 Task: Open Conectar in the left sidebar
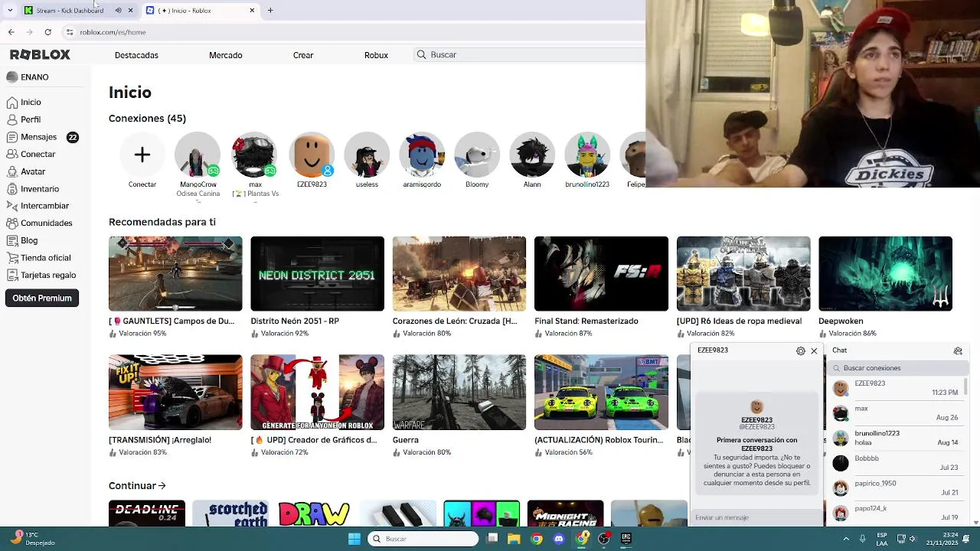(x=31, y=154)
